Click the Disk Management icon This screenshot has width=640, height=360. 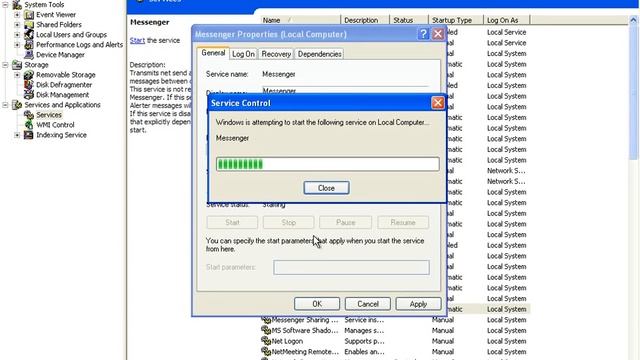(29, 95)
